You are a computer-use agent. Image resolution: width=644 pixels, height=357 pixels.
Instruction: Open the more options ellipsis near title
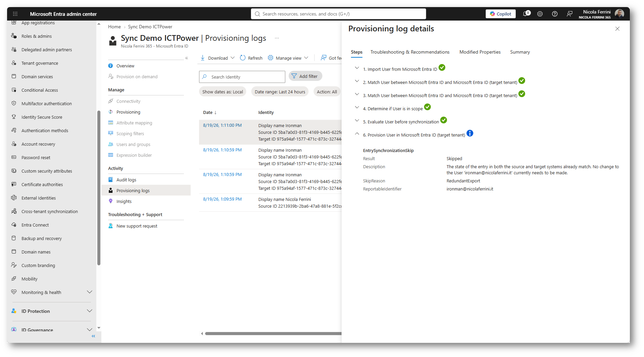[277, 38]
